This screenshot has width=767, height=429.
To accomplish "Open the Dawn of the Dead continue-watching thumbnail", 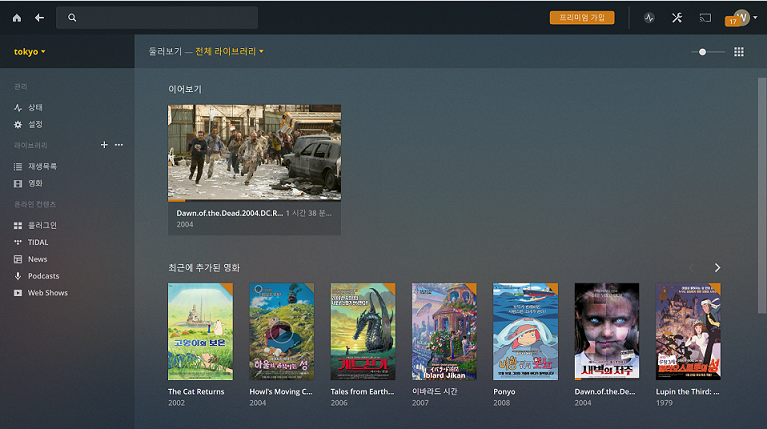I will tap(254, 152).
